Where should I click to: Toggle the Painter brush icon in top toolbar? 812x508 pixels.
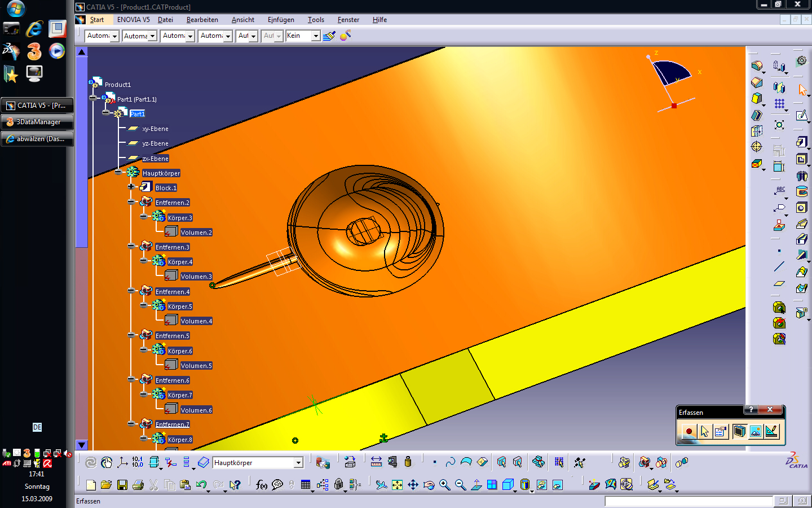(x=329, y=36)
